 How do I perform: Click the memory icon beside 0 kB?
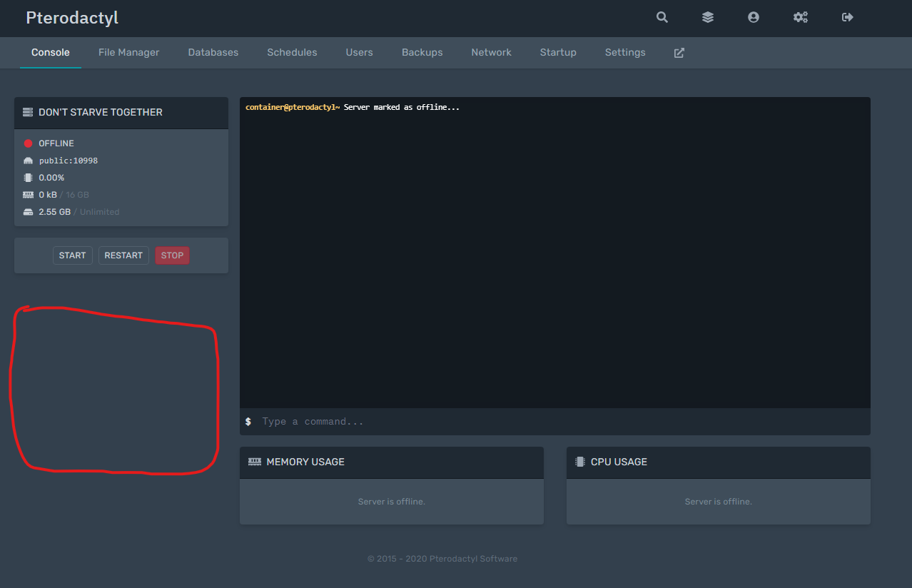click(x=29, y=195)
